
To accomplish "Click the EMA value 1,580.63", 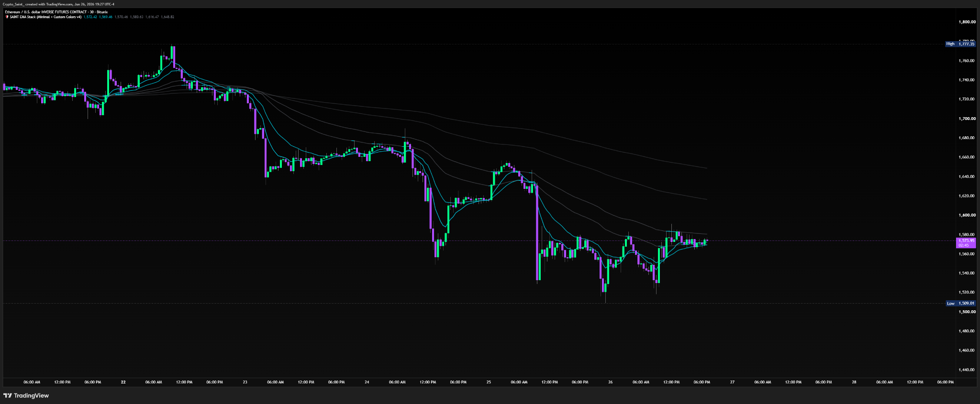I will (136, 17).
